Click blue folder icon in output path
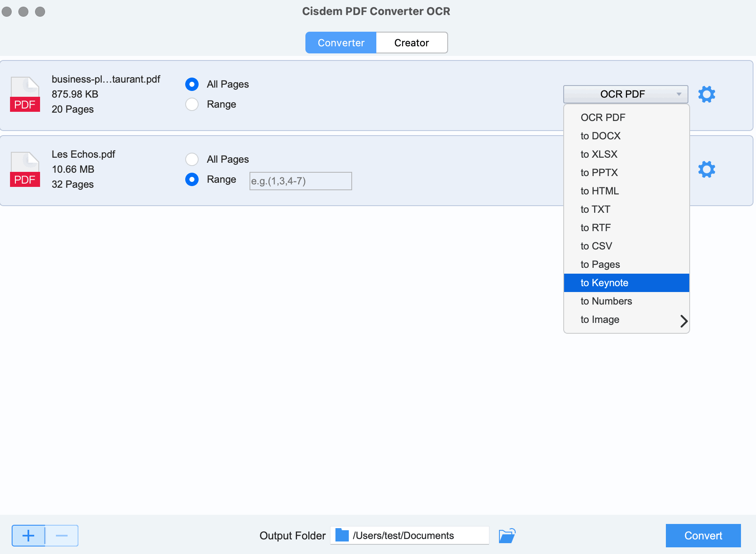 [x=342, y=535]
